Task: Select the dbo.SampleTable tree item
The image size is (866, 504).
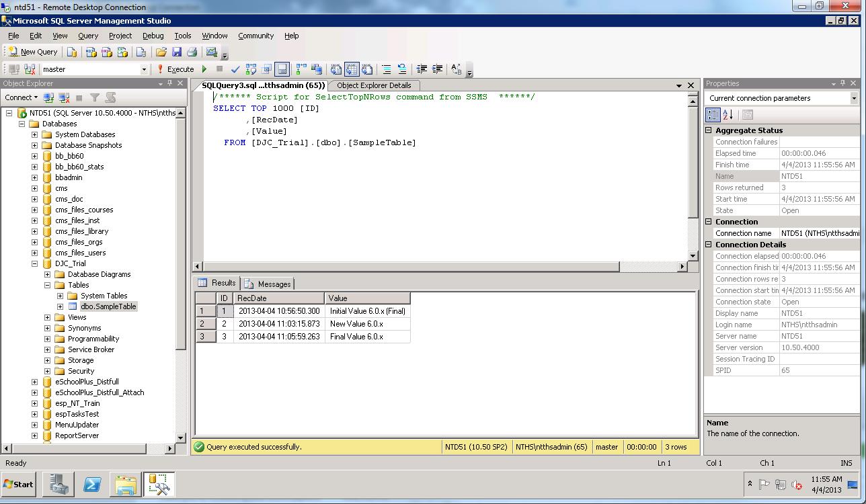Action: pyautogui.click(x=108, y=306)
